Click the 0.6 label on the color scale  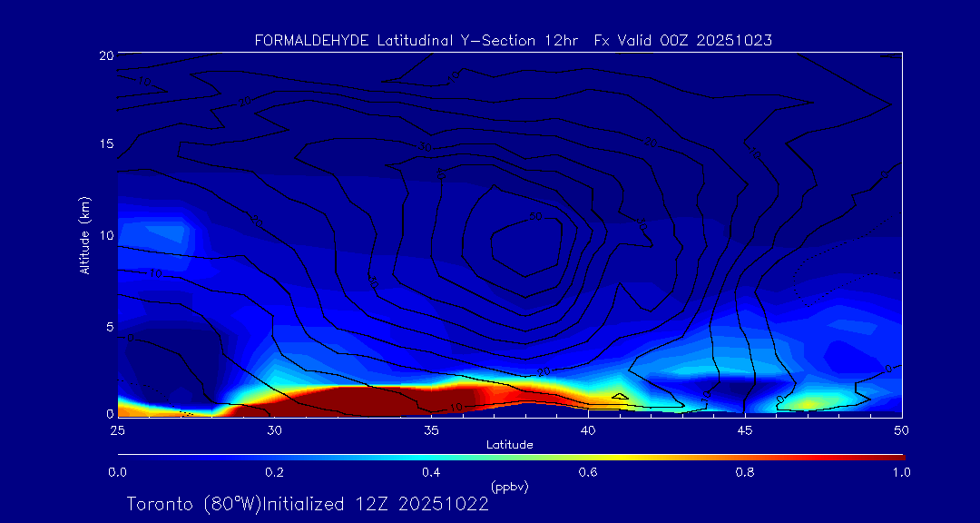point(588,472)
